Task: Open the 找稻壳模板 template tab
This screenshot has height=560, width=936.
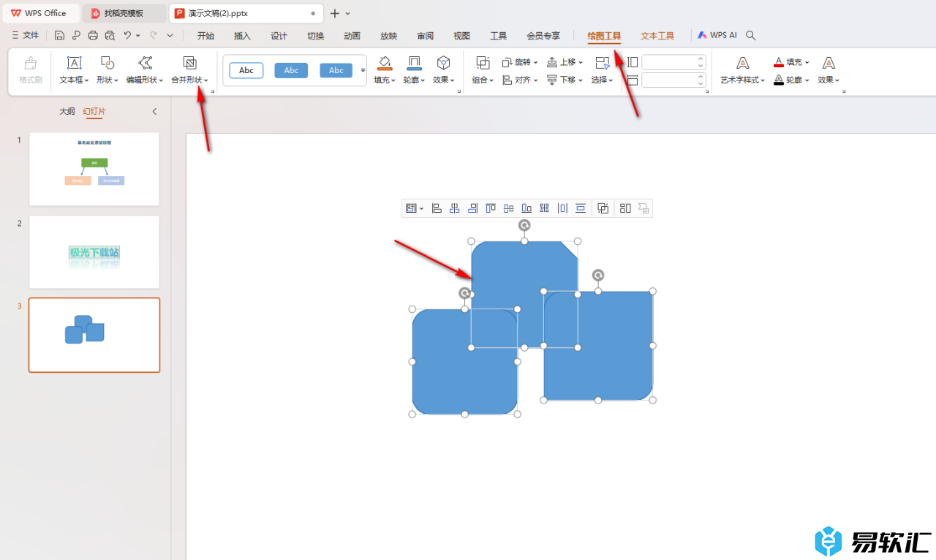Action: [124, 13]
